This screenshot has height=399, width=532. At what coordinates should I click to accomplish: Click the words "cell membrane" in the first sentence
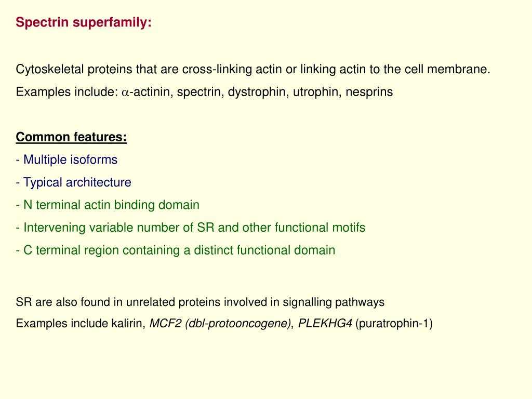click(x=454, y=70)
